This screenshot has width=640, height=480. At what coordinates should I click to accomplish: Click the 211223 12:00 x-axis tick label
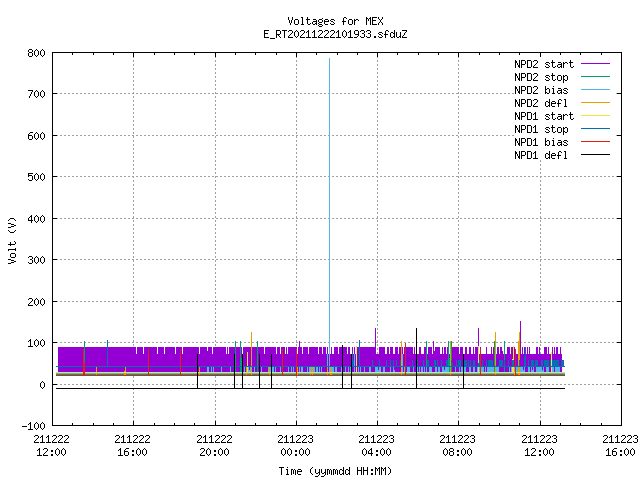tap(539, 446)
